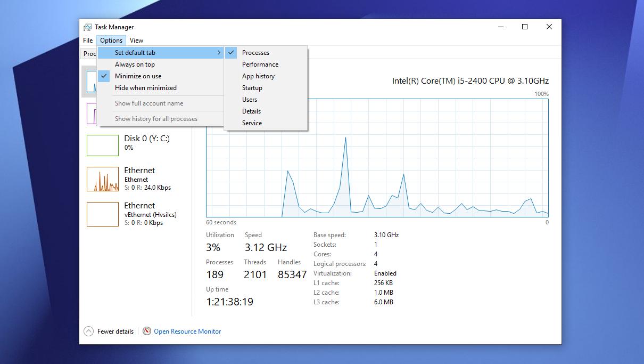This screenshot has height=364, width=644.
Task: Set Performance as default tab
Action: click(266, 64)
